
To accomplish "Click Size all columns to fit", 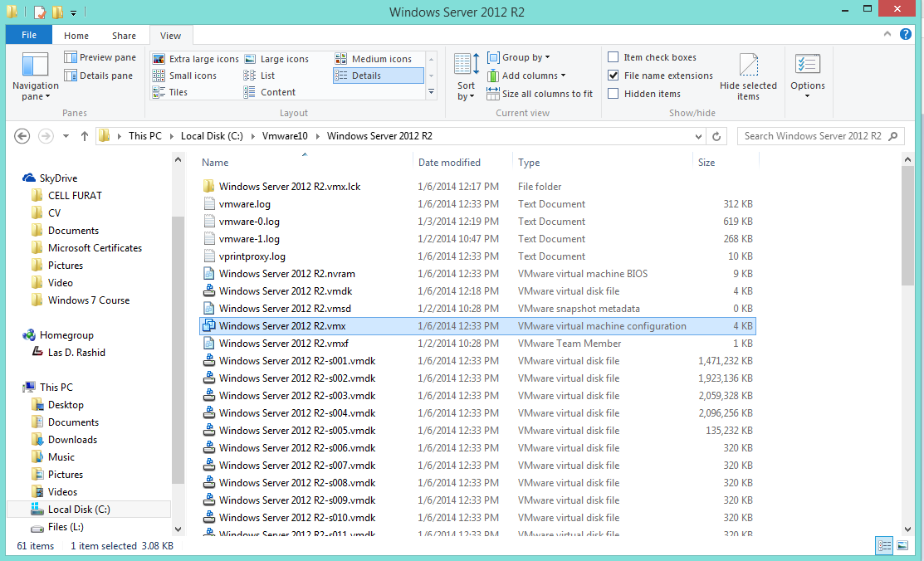I will coord(540,94).
